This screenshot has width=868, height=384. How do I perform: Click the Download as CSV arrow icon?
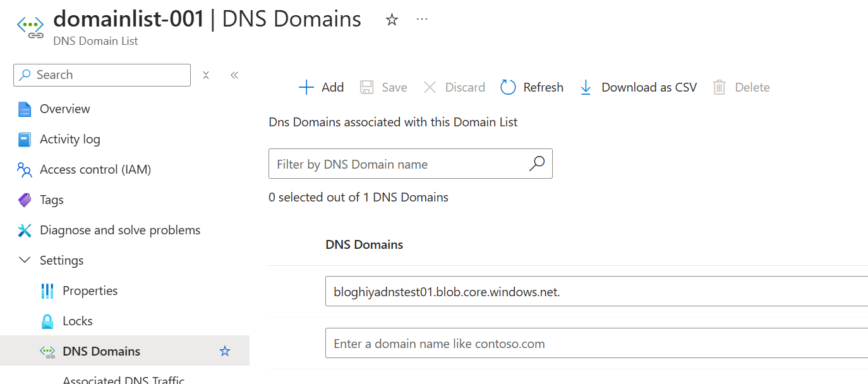[x=586, y=87]
